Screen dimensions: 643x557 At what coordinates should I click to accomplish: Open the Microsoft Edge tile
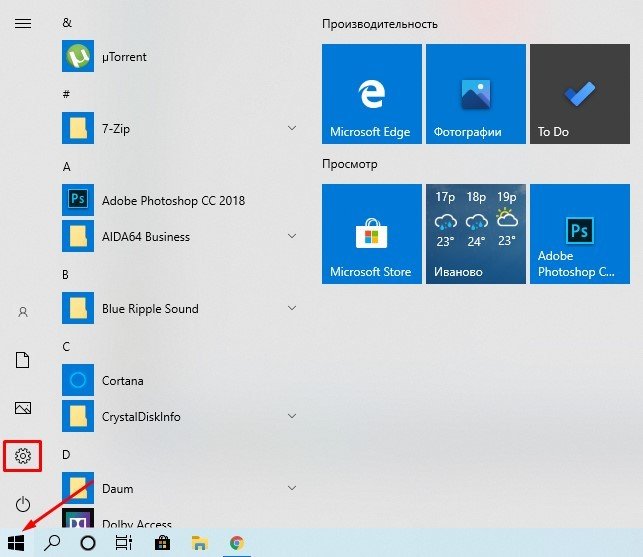372,94
